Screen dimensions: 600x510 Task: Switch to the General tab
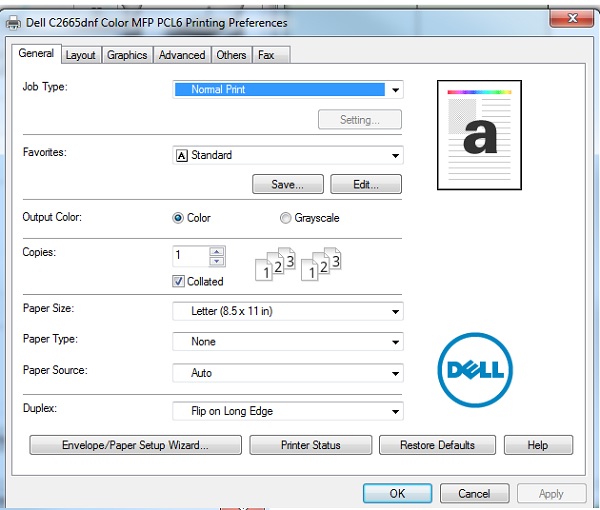coord(36,53)
